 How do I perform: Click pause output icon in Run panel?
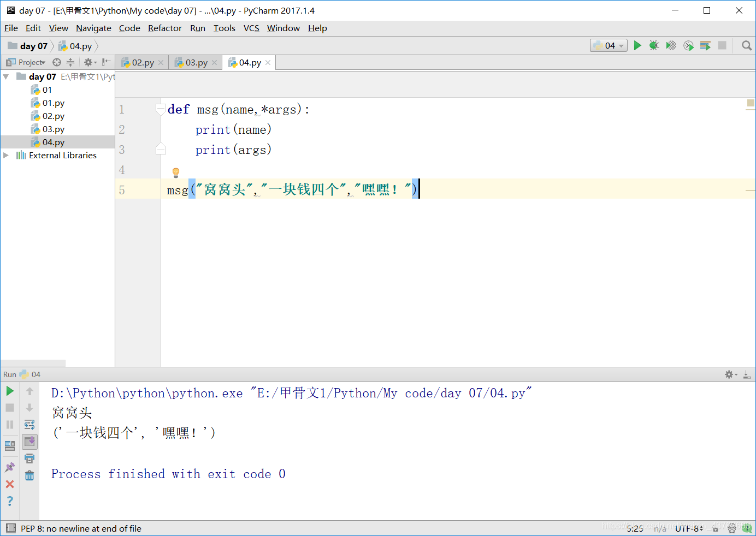click(x=10, y=425)
